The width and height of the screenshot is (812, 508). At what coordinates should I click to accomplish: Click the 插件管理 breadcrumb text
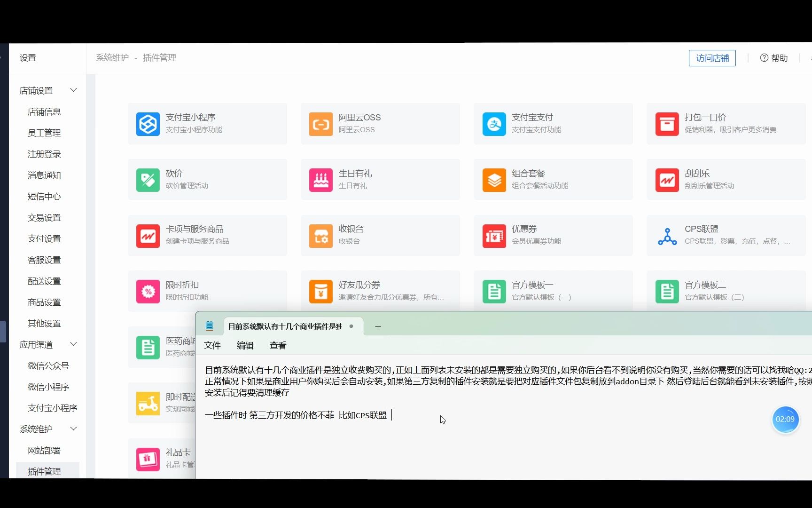pos(159,58)
